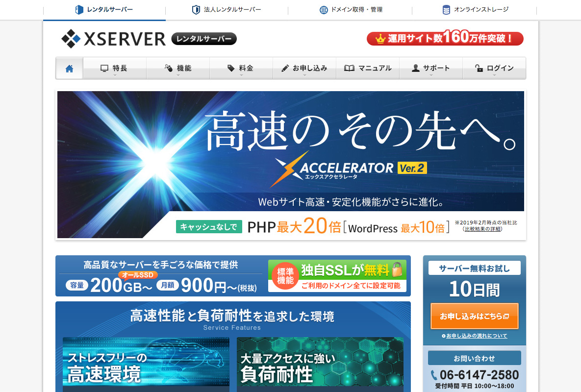The height and width of the screenshot is (392, 581).
Task: Click the open book icon beside マニュアル
Action: coord(349,68)
